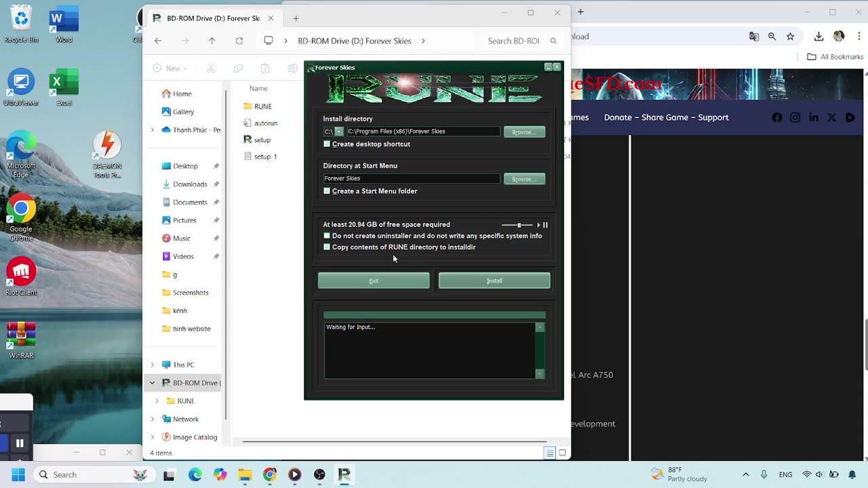Image resolution: width=868 pixels, height=488 pixels.
Task: Expand the Network tree node
Action: coord(152,419)
